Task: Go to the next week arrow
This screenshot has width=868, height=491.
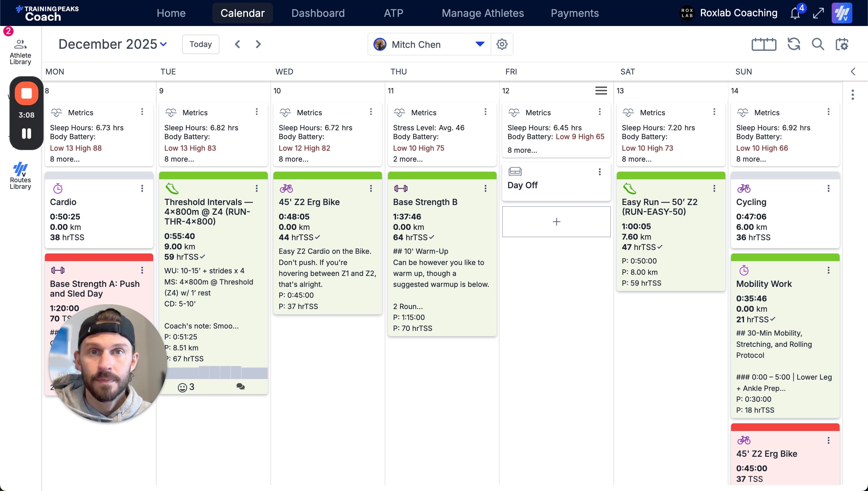Action: tap(258, 44)
